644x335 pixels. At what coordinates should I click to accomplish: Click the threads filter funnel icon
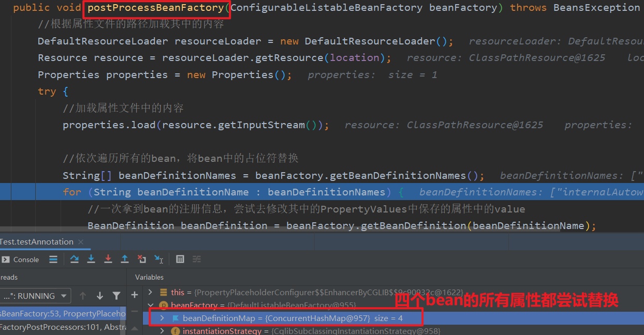(116, 296)
